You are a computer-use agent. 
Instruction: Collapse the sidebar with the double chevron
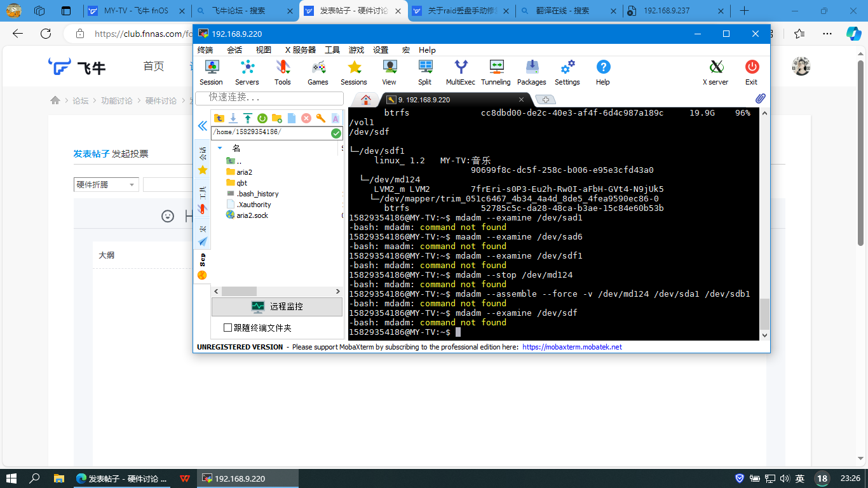click(x=203, y=126)
